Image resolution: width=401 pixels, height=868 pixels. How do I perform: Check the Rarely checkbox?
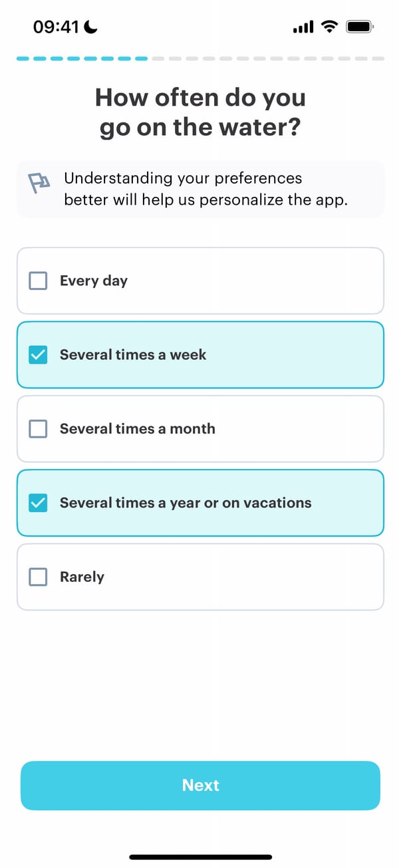(39, 577)
